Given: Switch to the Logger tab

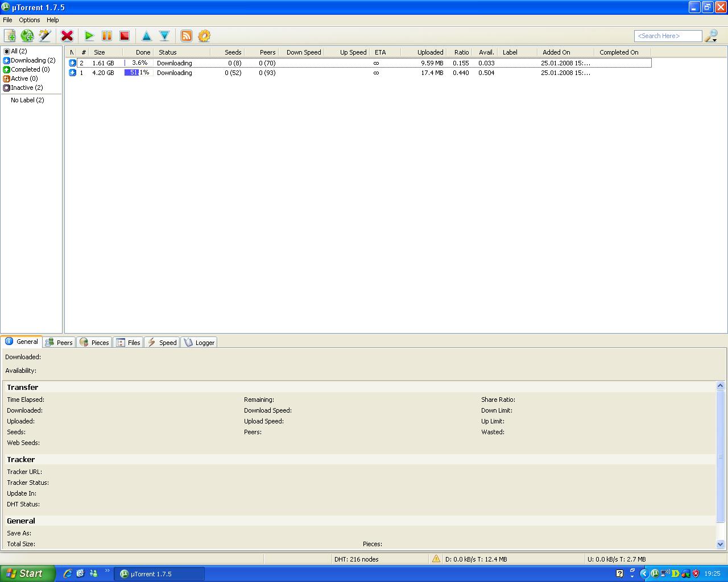Looking at the screenshot, I should click(199, 342).
